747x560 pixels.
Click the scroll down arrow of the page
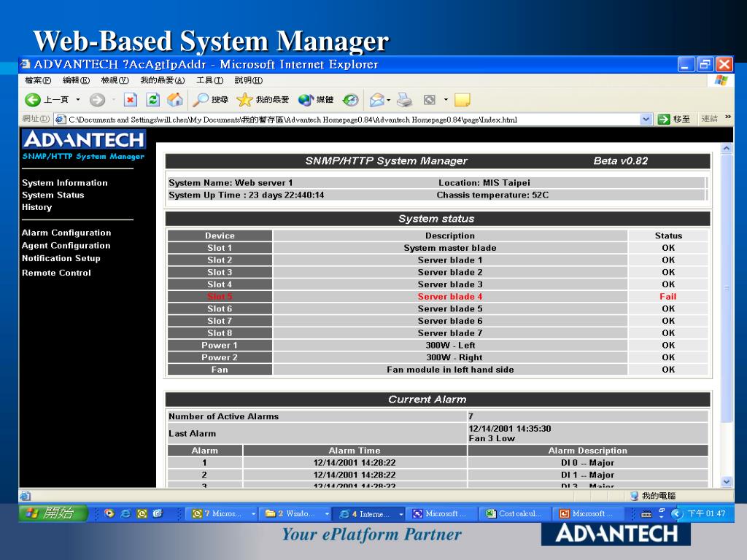pos(726,481)
